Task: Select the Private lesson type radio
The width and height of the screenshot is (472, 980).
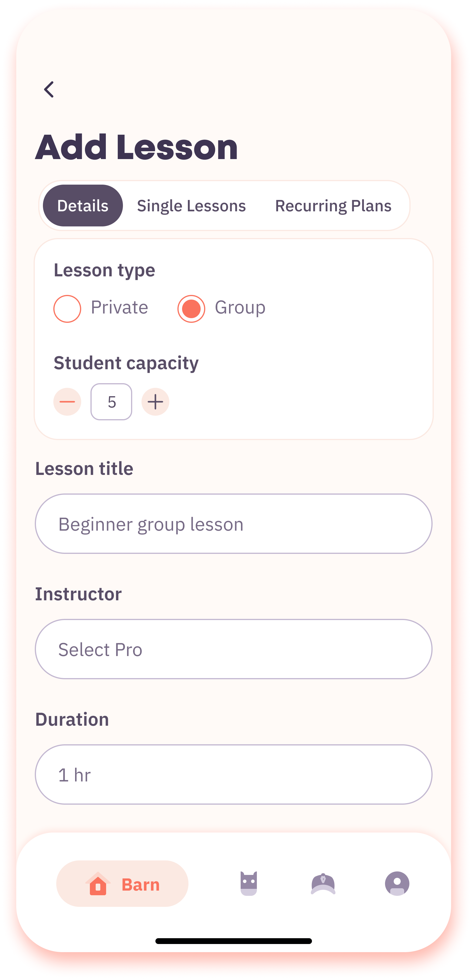Action: [x=67, y=309]
